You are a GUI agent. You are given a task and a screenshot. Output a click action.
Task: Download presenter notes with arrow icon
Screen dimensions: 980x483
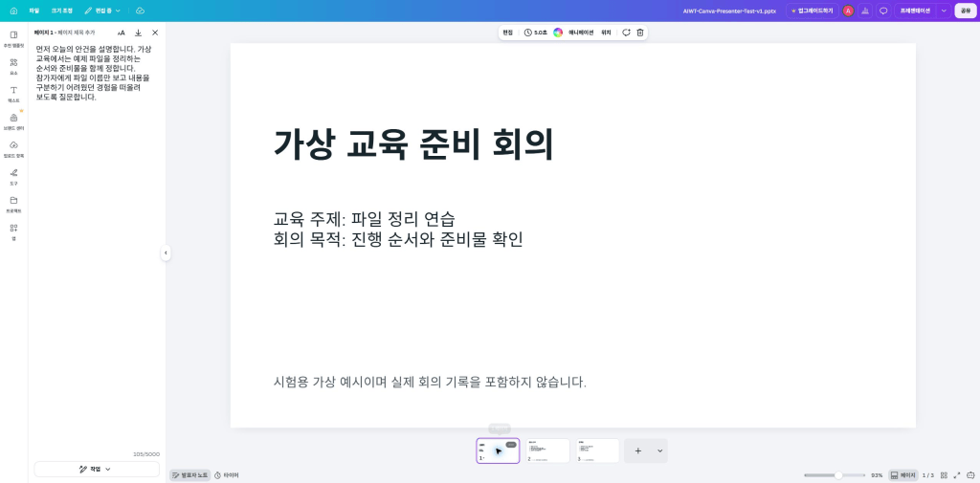click(138, 33)
